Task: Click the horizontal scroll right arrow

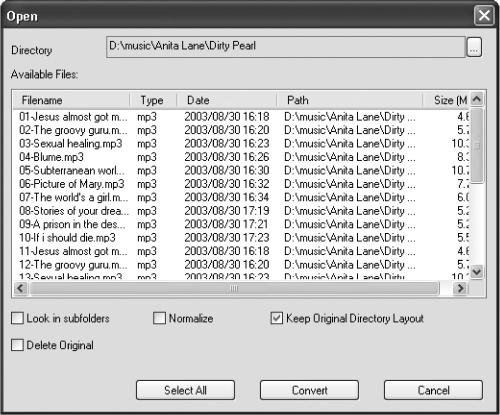Action: coord(461,288)
